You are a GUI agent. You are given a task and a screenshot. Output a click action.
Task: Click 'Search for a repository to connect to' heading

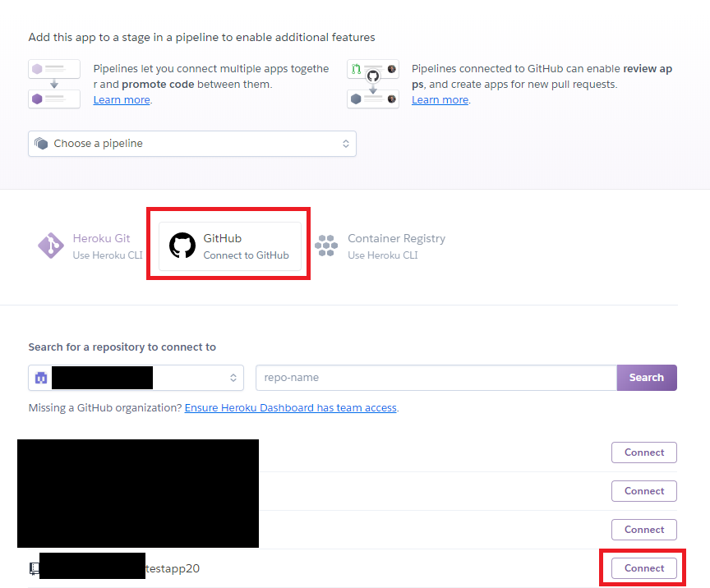point(122,347)
